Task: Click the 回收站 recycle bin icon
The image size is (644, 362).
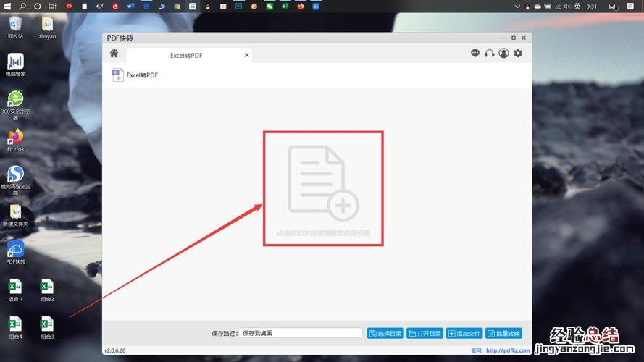Action: (x=15, y=24)
